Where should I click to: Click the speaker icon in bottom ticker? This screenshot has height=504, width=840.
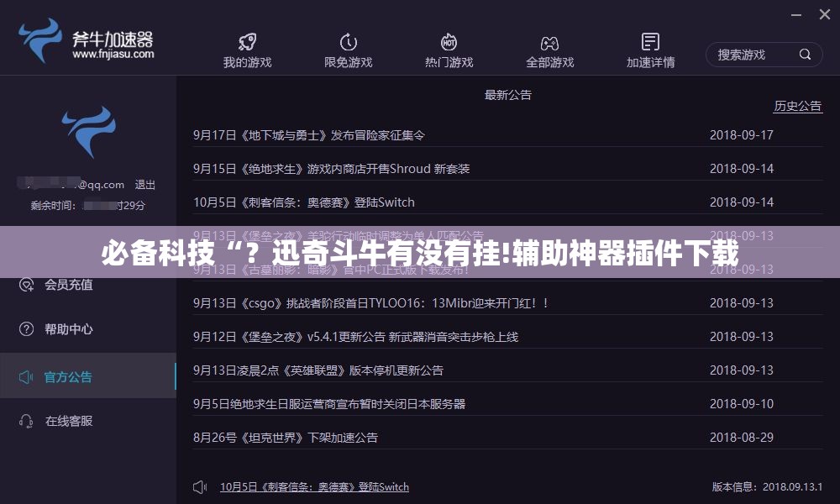click(200, 487)
